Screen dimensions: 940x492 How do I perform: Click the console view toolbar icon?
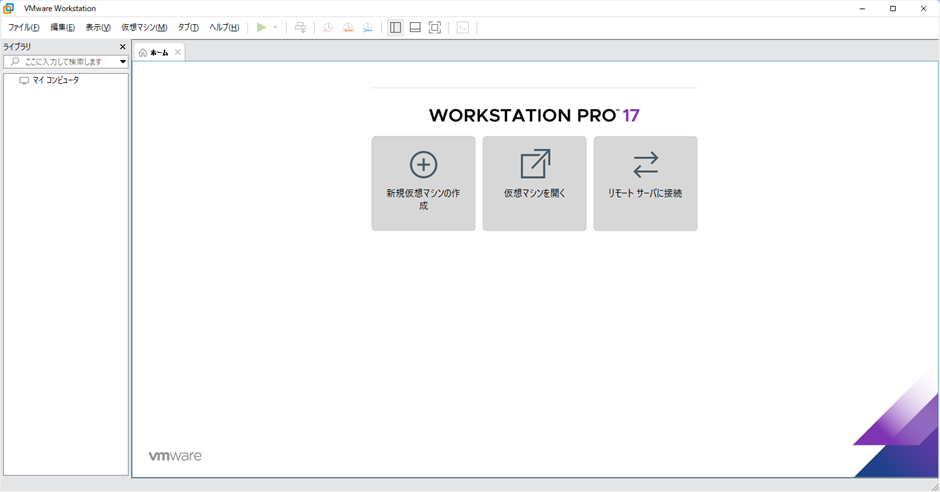tap(462, 28)
